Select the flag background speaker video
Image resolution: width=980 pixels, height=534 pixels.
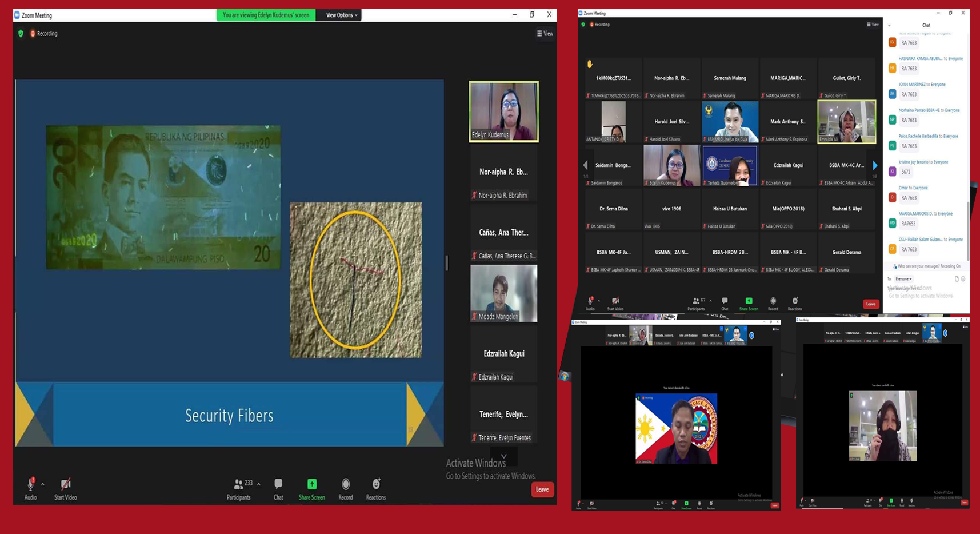[676, 428]
